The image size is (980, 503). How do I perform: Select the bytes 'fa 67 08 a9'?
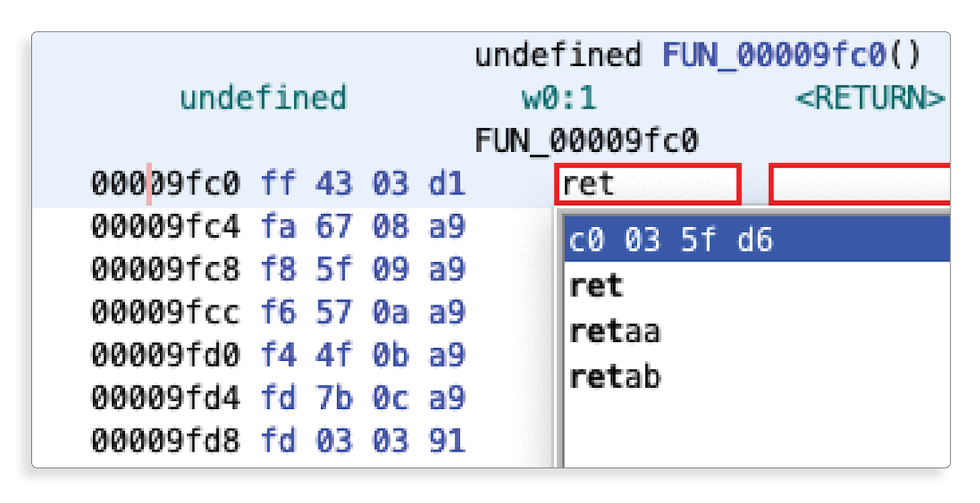coord(363,226)
